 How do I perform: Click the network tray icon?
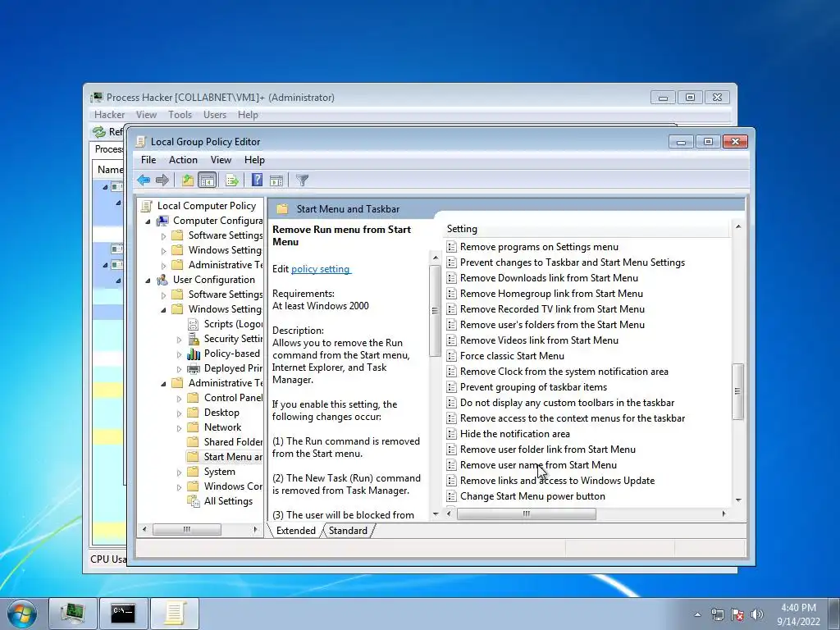tap(717, 614)
